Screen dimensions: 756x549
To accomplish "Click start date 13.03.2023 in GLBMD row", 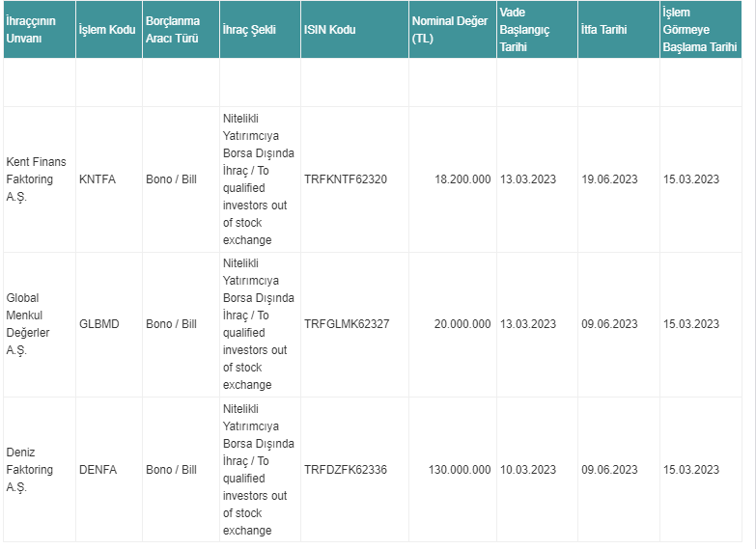I will point(528,324).
